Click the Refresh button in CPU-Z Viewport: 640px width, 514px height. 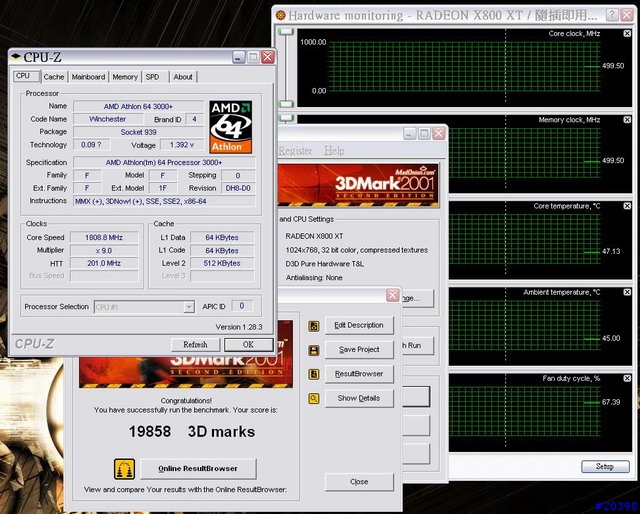196,345
